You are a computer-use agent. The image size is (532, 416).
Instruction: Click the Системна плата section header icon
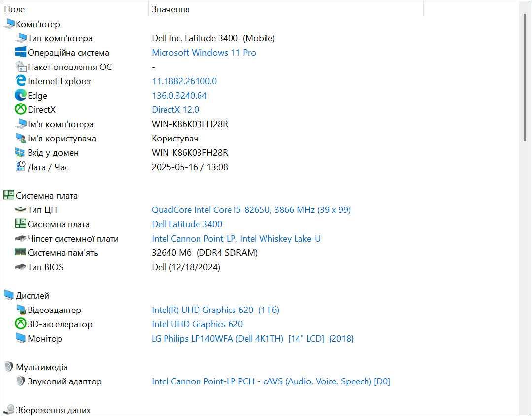tap(9, 195)
